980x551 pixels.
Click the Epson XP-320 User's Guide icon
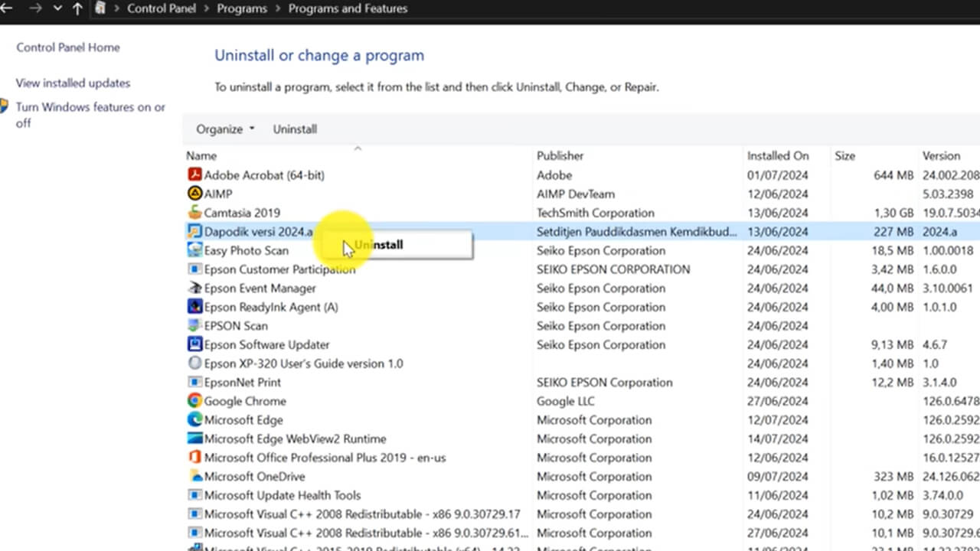click(194, 364)
